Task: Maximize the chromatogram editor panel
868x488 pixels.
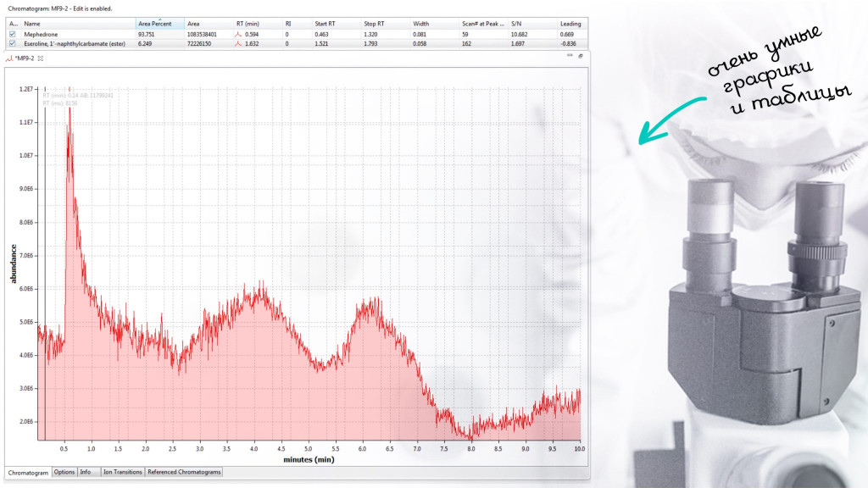Action: coord(581,56)
